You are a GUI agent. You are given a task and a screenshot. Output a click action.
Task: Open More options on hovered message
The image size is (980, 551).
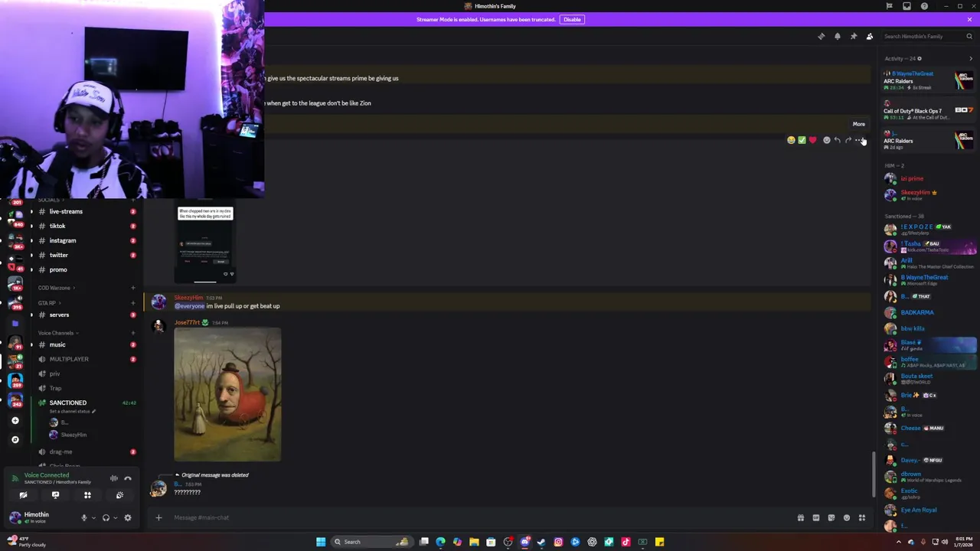[x=859, y=140]
